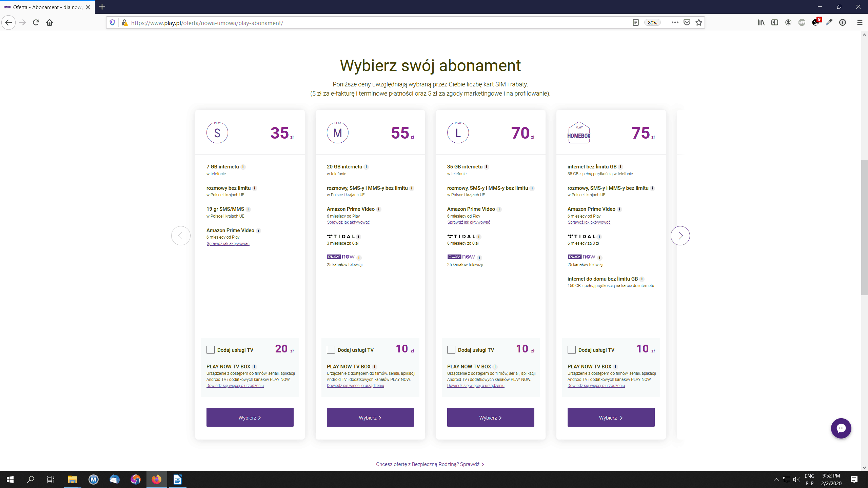Open the Firefox library

click(x=761, y=23)
